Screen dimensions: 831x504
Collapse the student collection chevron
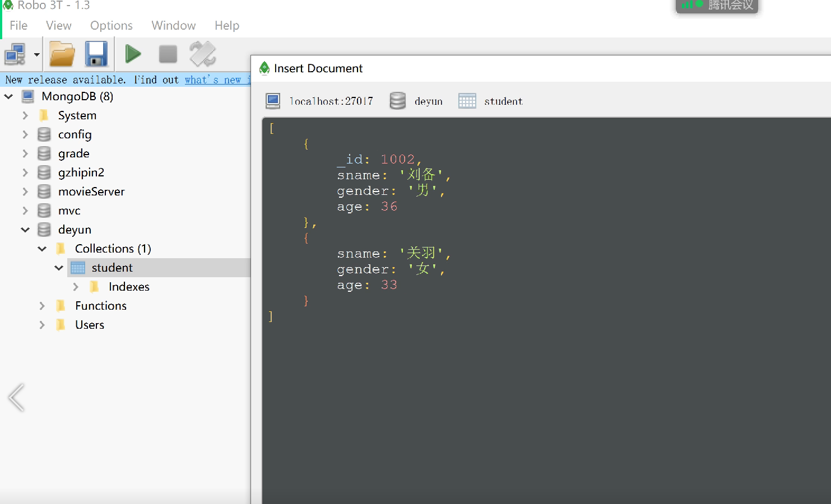pyautogui.click(x=59, y=268)
